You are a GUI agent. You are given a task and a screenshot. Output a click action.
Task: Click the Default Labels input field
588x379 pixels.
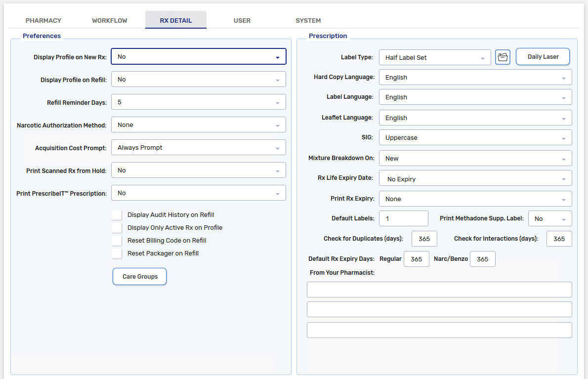coord(403,218)
